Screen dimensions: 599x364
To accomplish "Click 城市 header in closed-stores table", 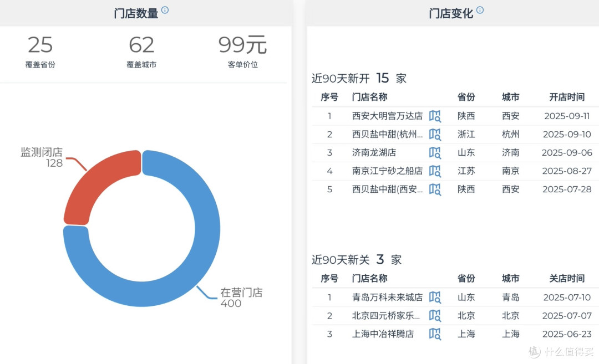I will [510, 278].
